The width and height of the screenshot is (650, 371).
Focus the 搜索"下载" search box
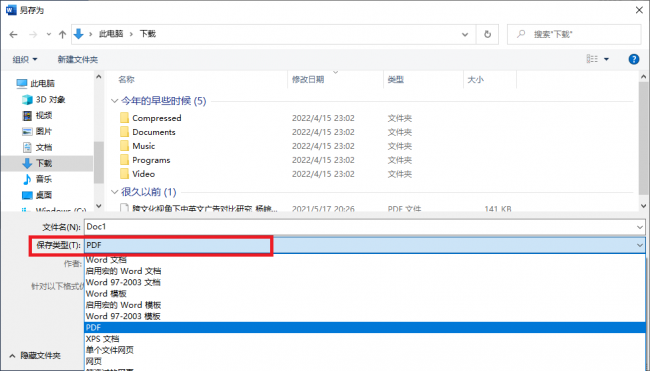point(574,34)
